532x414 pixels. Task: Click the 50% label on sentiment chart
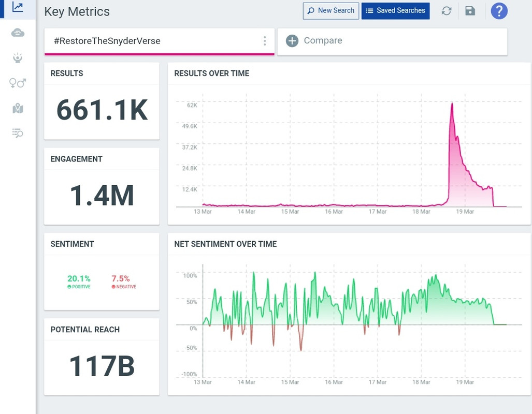click(x=192, y=302)
